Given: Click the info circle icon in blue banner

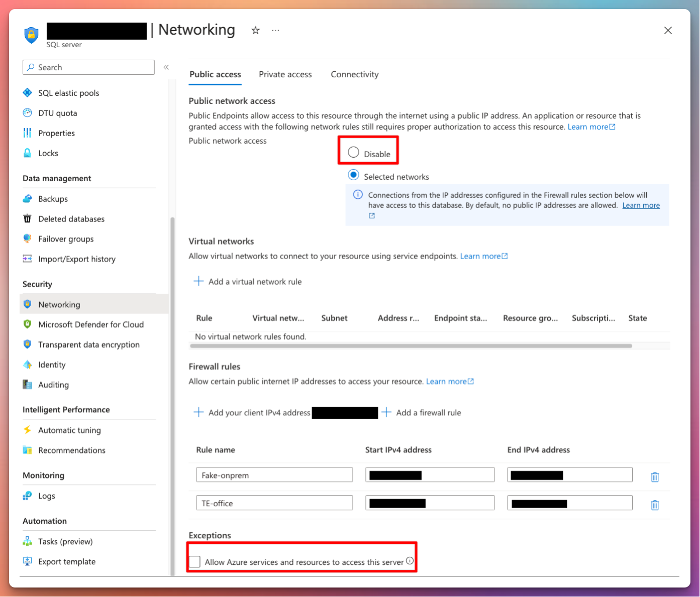Looking at the screenshot, I should [358, 195].
